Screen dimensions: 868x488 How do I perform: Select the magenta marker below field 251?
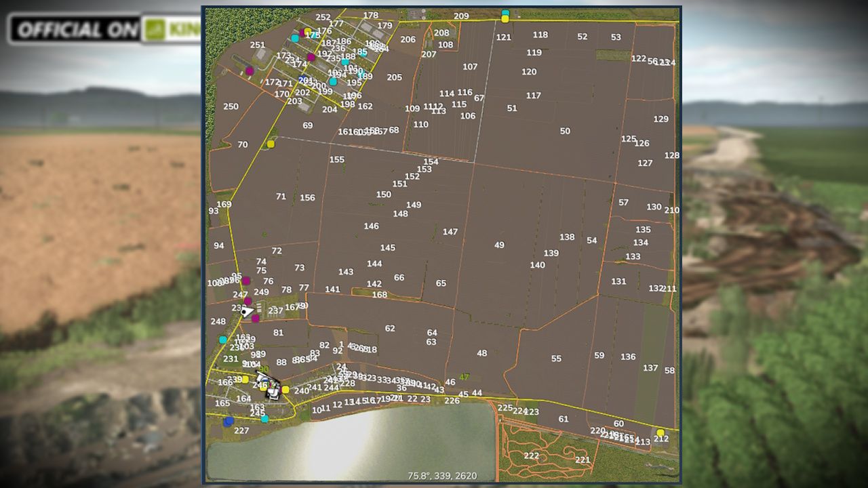(x=250, y=70)
